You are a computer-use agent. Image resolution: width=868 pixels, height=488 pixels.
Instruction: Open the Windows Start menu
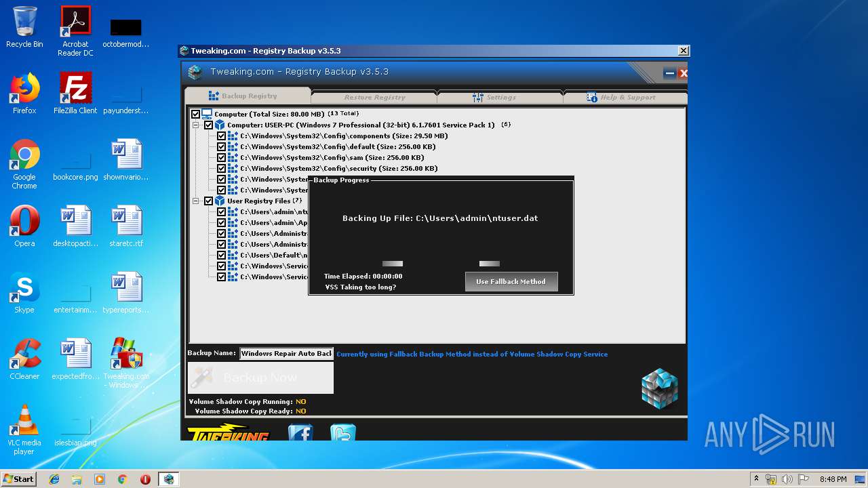pyautogui.click(x=19, y=479)
